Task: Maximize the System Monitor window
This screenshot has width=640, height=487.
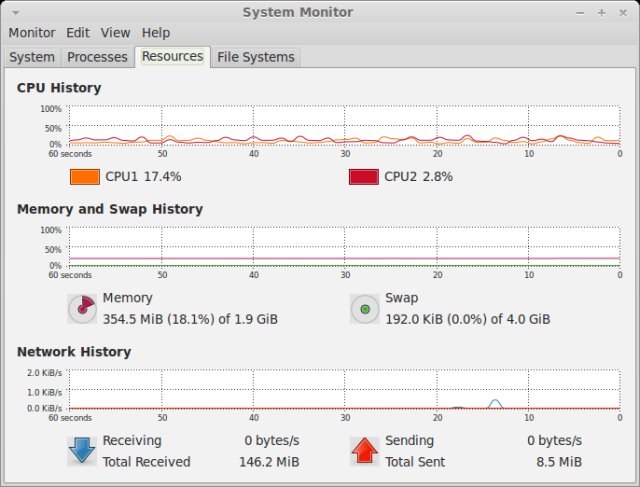Action: pyautogui.click(x=602, y=12)
